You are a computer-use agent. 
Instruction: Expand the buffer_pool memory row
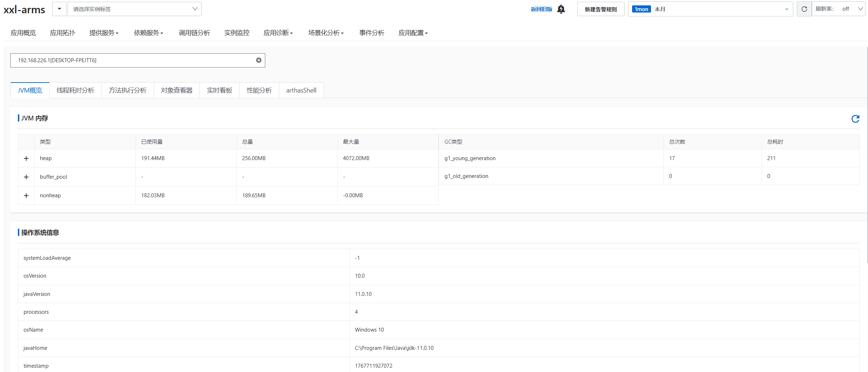[26, 177]
